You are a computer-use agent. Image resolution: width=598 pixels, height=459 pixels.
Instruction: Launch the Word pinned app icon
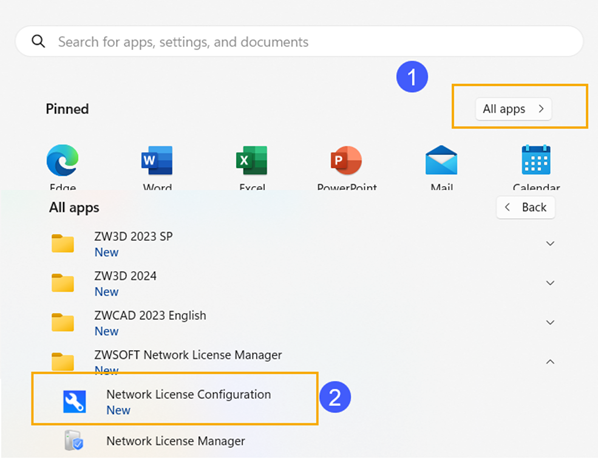(x=157, y=160)
